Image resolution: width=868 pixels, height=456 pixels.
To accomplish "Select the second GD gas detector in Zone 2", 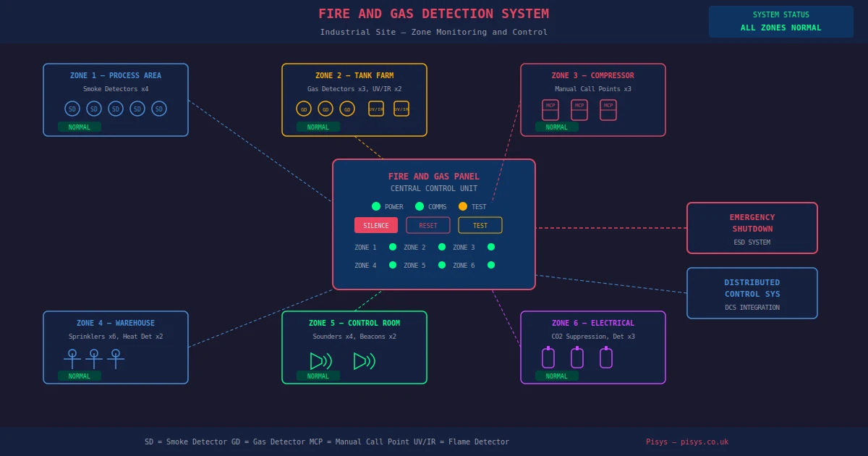I will click(x=325, y=109).
